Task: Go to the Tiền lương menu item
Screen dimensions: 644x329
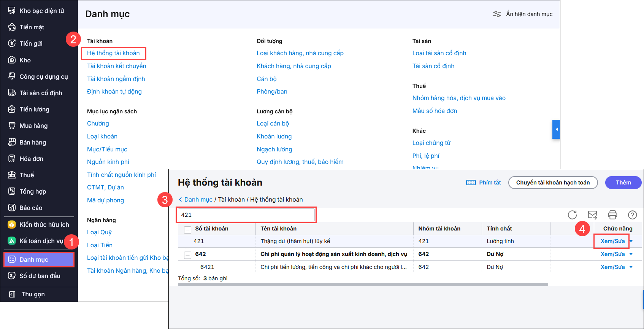Action: coord(34,109)
